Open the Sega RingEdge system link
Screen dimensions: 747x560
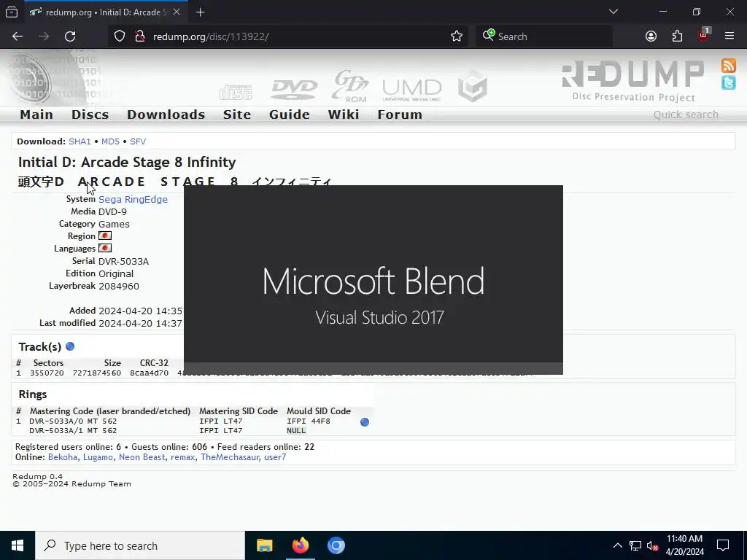click(133, 200)
